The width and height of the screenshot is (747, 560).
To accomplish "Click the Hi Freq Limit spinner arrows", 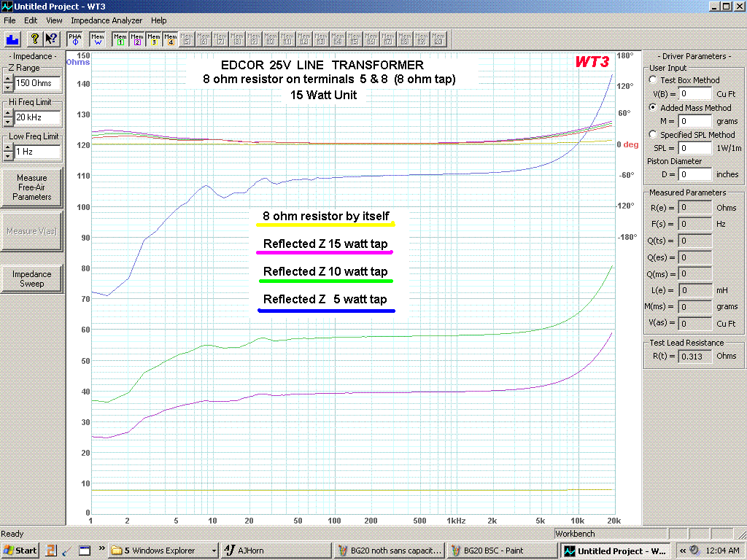I will [7, 117].
